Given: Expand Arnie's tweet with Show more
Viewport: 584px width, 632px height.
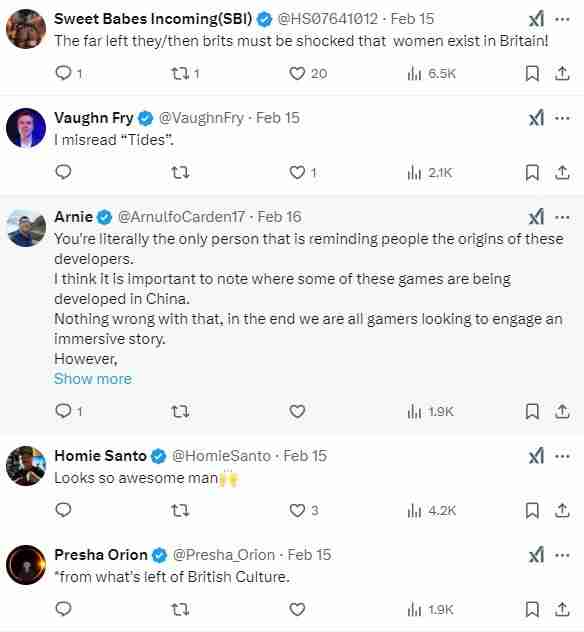Looking at the screenshot, I should tap(93, 378).
